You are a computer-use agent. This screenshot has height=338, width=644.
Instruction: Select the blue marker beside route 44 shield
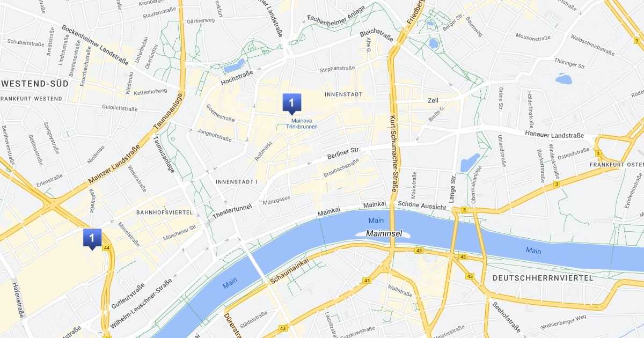pos(92,238)
